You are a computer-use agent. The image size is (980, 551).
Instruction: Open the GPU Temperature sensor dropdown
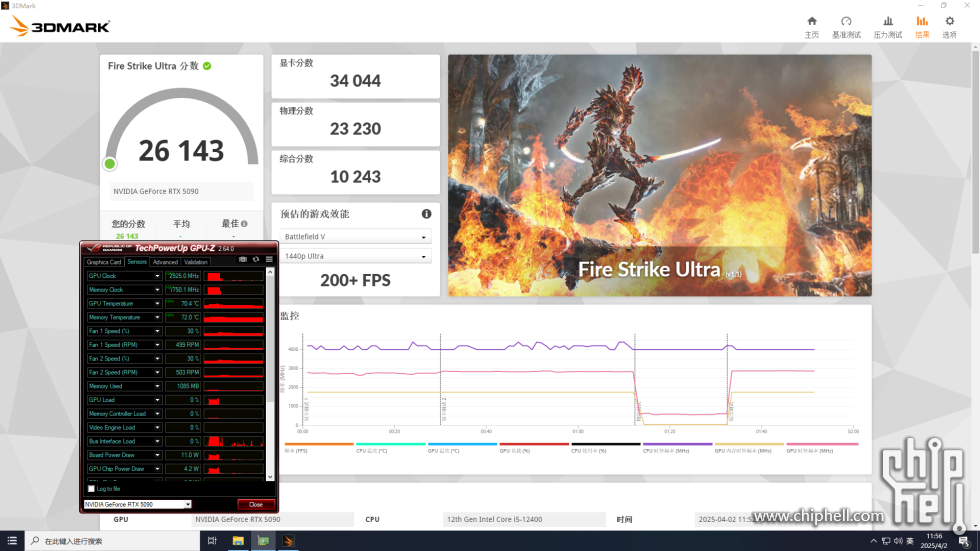158,303
